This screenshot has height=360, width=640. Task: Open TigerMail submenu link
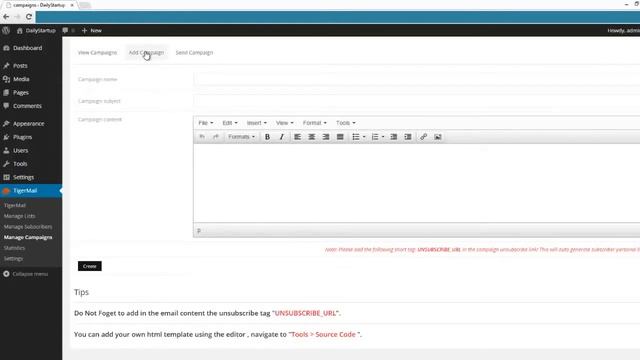coord(15,205)
